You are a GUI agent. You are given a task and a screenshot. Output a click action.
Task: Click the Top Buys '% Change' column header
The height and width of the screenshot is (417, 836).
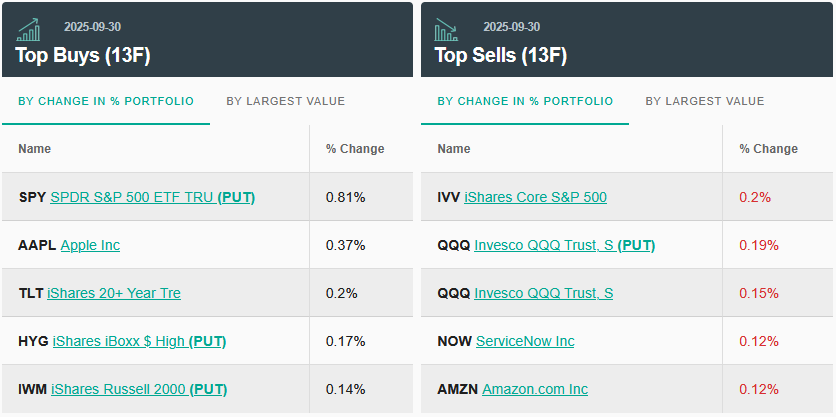(x=354, y=149)
